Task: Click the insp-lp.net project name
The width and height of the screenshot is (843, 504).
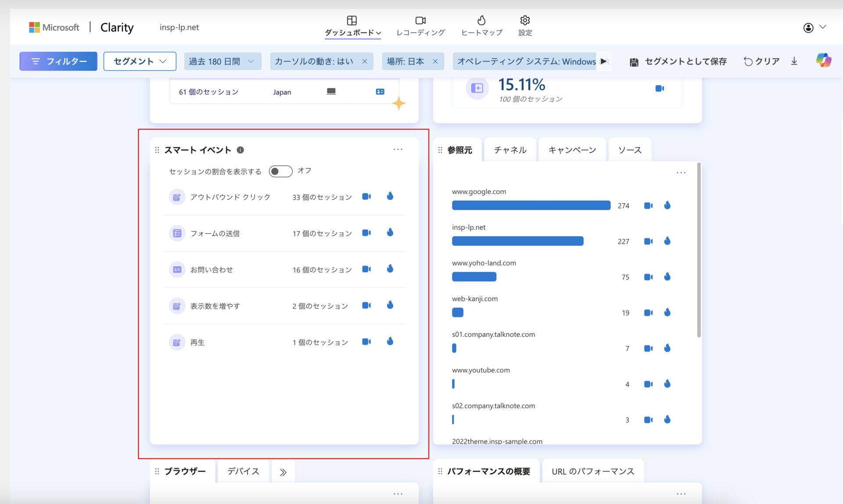Action: tap(179, 27)
